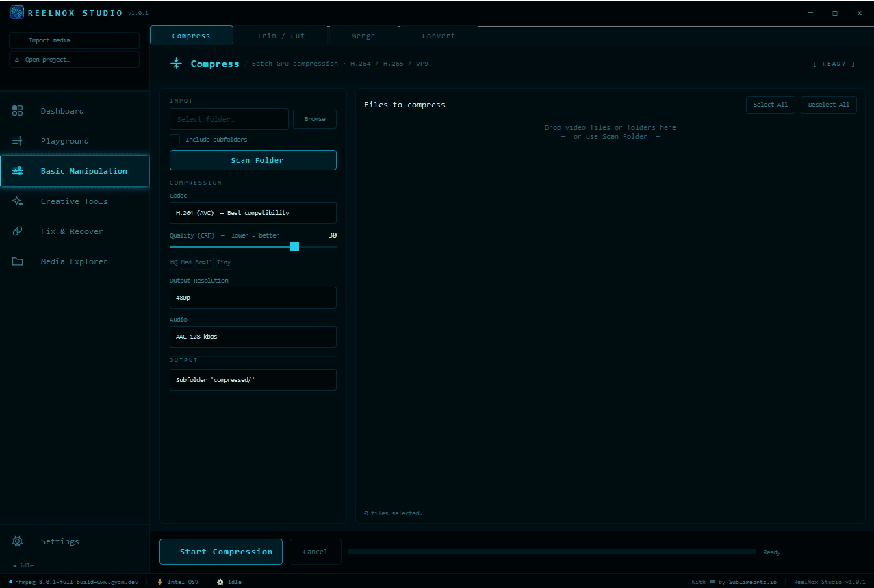This screenshot has height=588, width=874.
Task: Click the Start Compression button
Action: (x=221, y=552)
